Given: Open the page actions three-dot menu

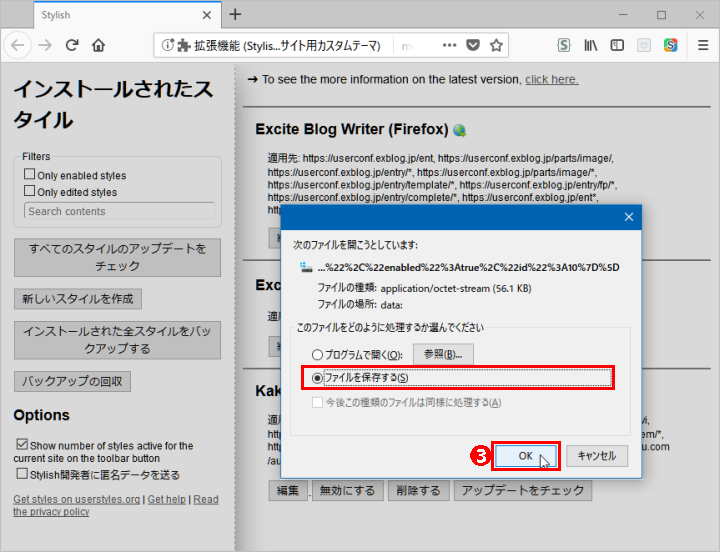Looking at the screenshot, I should click(449, 45).
